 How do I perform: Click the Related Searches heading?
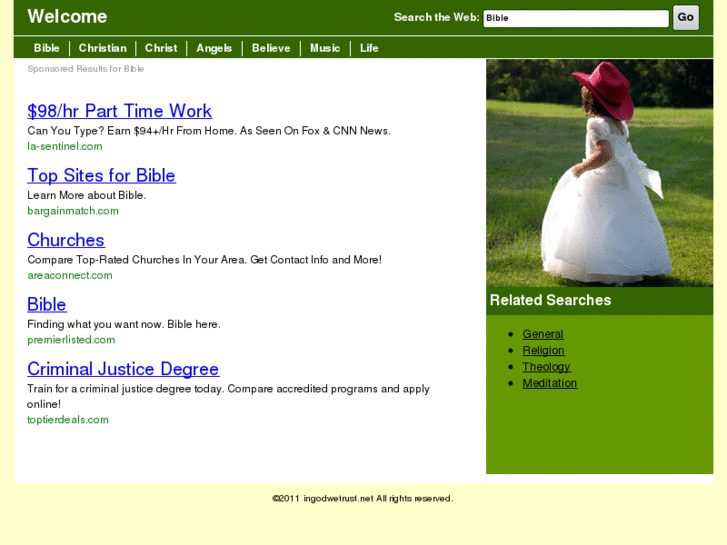[550, 300]
